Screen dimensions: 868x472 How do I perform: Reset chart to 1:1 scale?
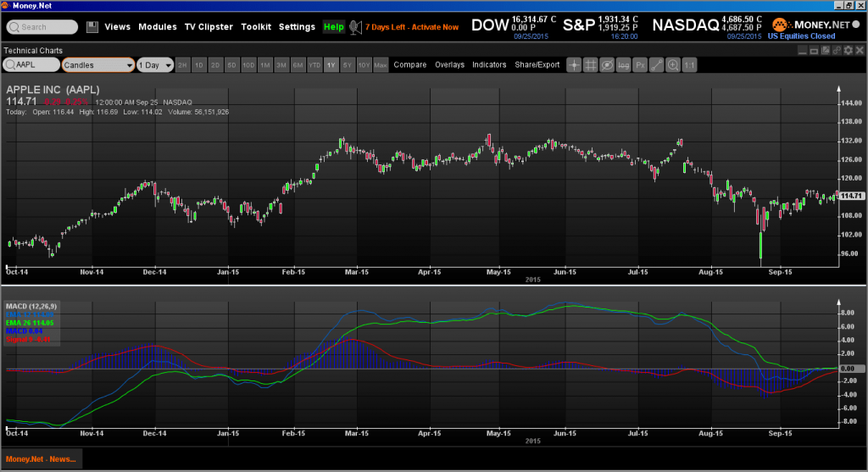(x=689, y=65)
